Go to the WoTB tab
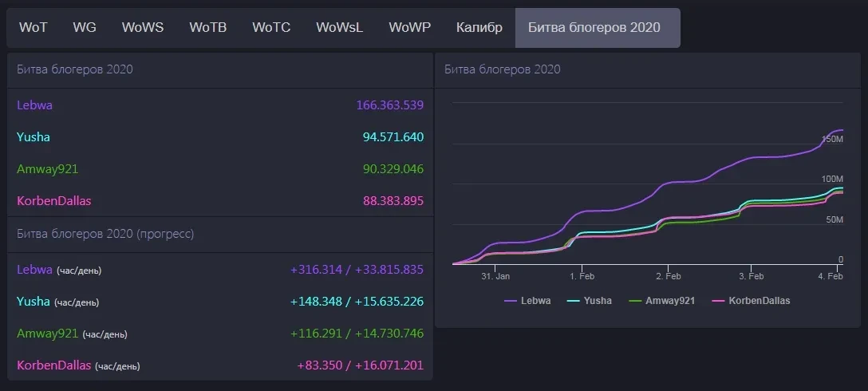The height and width of the screenshot is (391, 868). pos(207,27)
